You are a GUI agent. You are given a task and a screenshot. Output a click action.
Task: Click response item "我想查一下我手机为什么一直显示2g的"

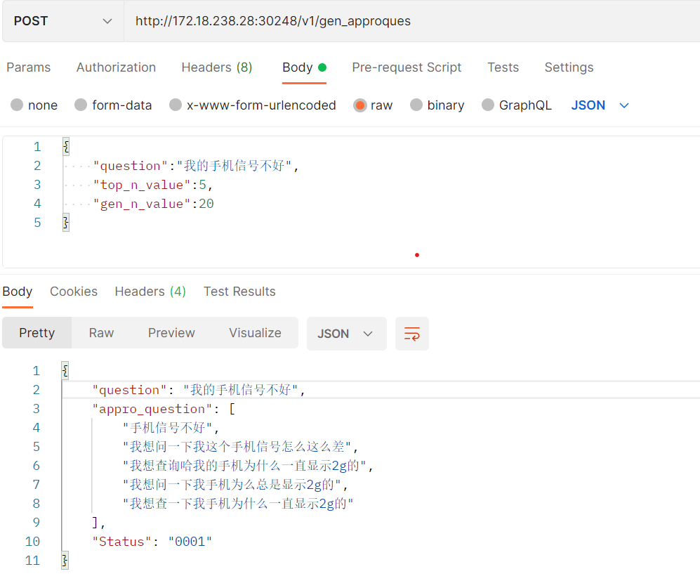pos(238,504)
